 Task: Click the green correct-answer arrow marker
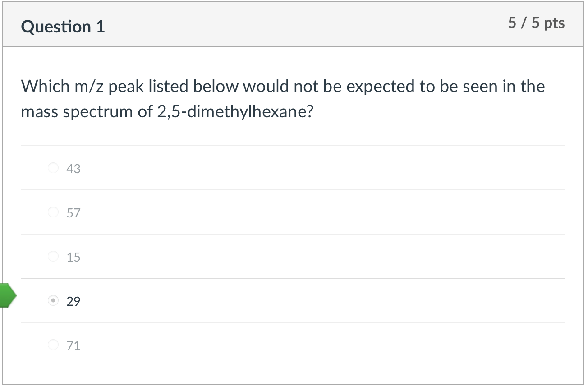coord(8,296)
